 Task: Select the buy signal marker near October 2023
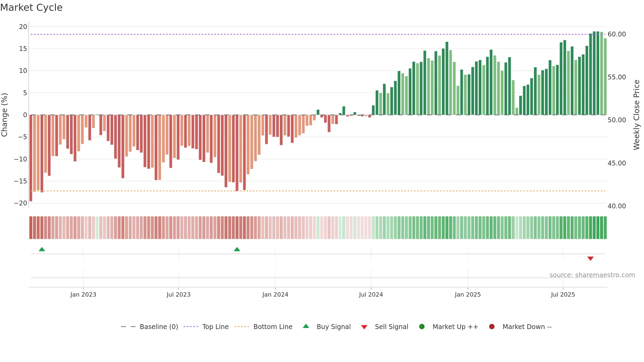click(x=237, y=249)
